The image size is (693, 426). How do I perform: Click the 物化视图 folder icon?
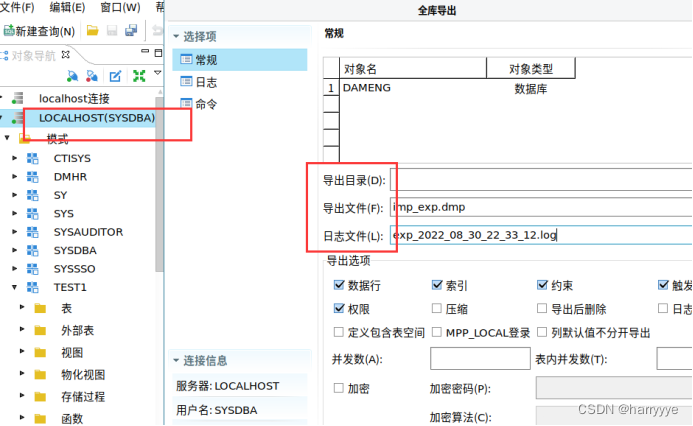coord(40,375)
